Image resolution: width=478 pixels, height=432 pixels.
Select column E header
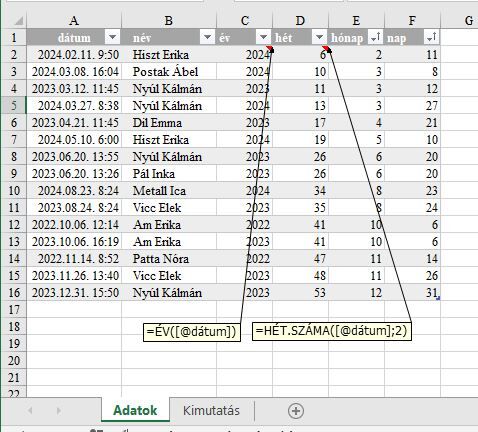[x=356, y=21]
